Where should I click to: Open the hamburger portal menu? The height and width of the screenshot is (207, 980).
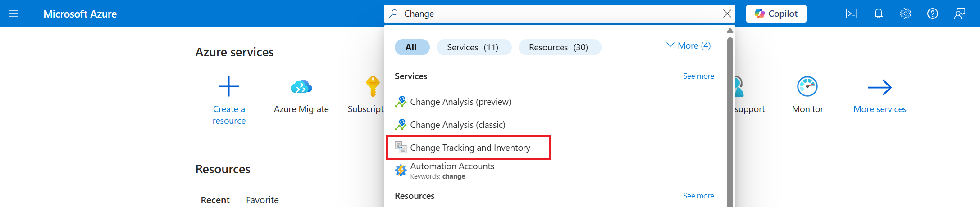pyautogui.click(x=14, y=13)
